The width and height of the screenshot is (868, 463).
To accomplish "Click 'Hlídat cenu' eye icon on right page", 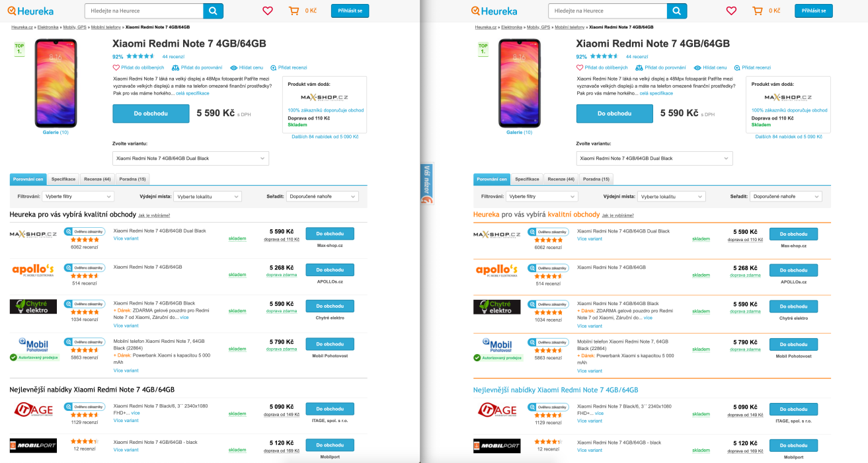I will (697, 67).
